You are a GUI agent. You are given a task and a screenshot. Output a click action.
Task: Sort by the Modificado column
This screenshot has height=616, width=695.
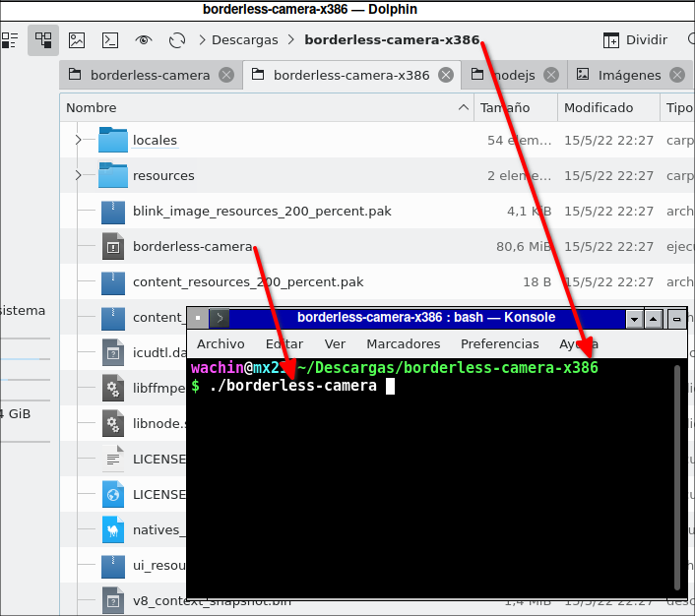click(x=608, y=107)
